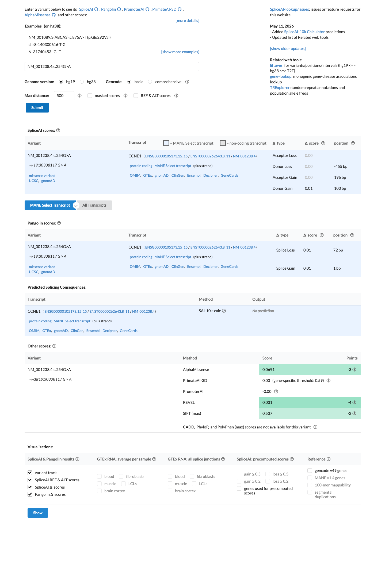
Task: Switch to All Transcripts view
Action: [x=94, y=205]
